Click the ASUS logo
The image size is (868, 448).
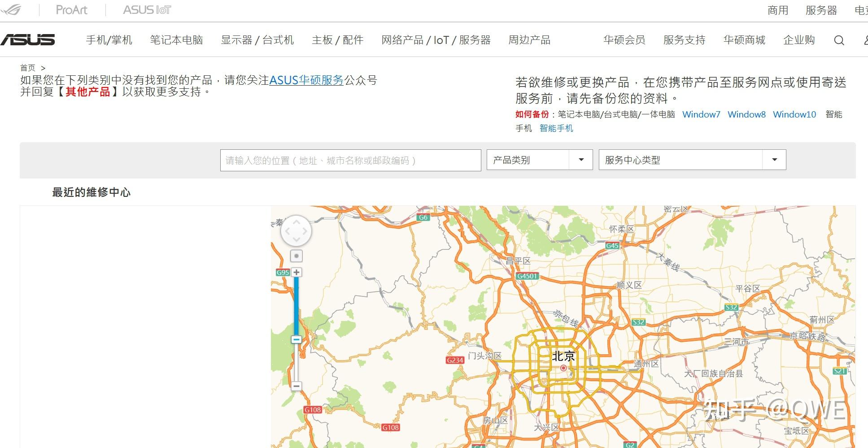27,40
